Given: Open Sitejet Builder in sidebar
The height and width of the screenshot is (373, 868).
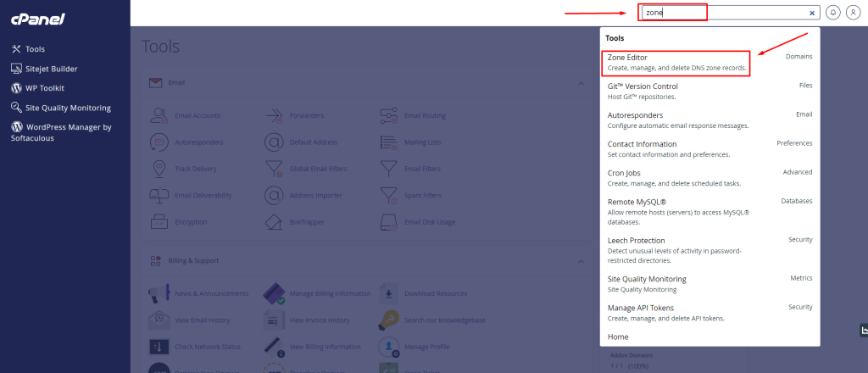Looking at the screenshot, I should 53,69.
